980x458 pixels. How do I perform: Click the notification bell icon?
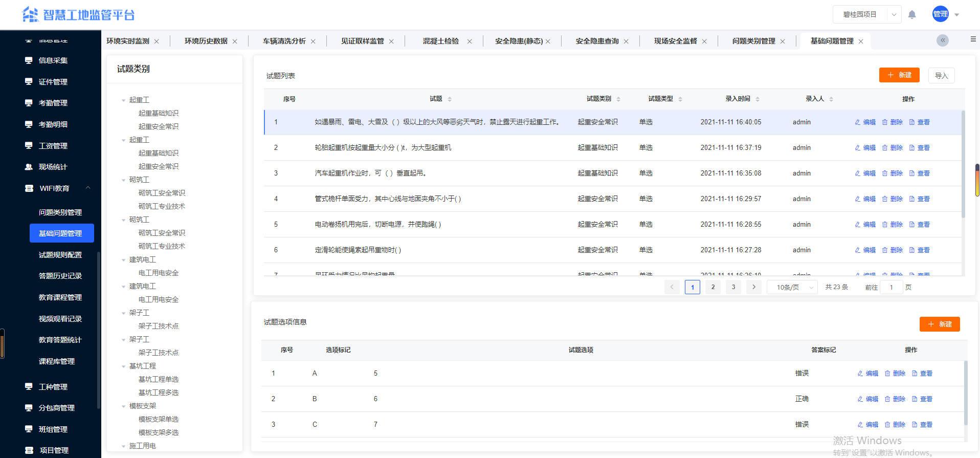911,15
